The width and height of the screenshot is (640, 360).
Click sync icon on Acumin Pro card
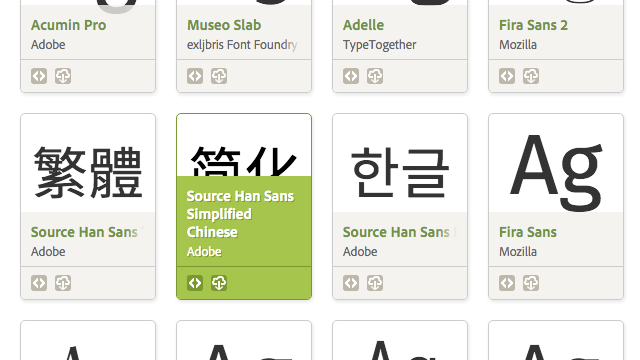tap(63, 76)
